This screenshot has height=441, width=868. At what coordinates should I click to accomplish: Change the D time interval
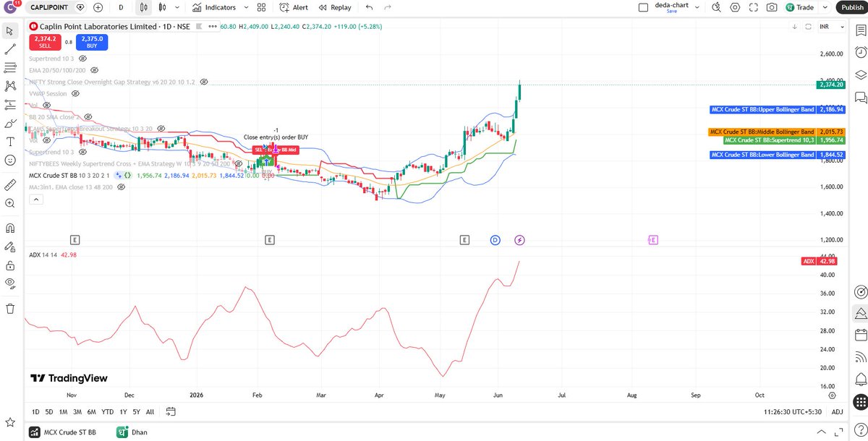point(121,7)
